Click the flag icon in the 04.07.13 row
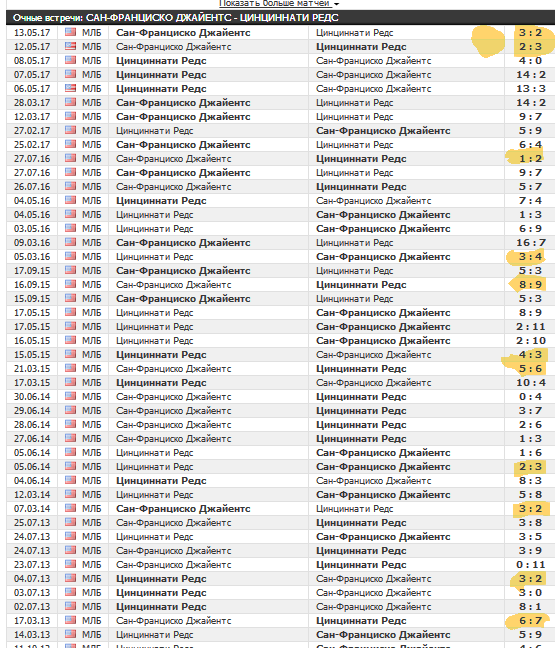This screenshot has height=648, width=555. 71,578
